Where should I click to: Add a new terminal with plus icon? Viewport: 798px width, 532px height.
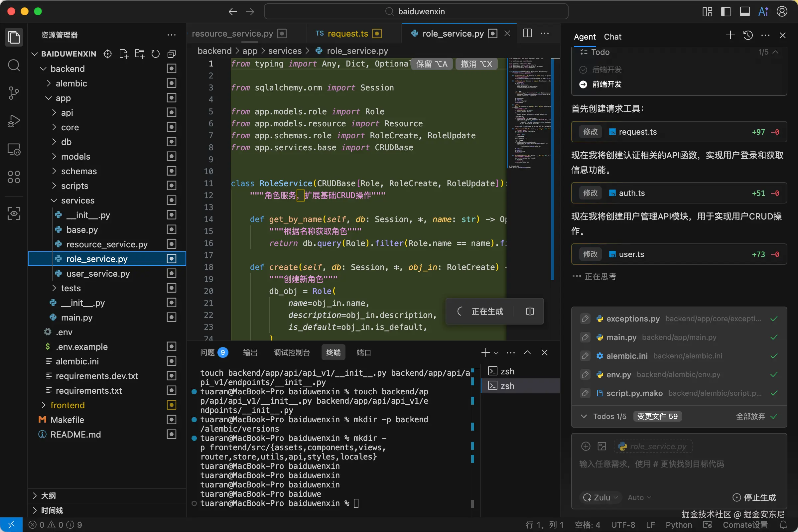coord(485,352)
